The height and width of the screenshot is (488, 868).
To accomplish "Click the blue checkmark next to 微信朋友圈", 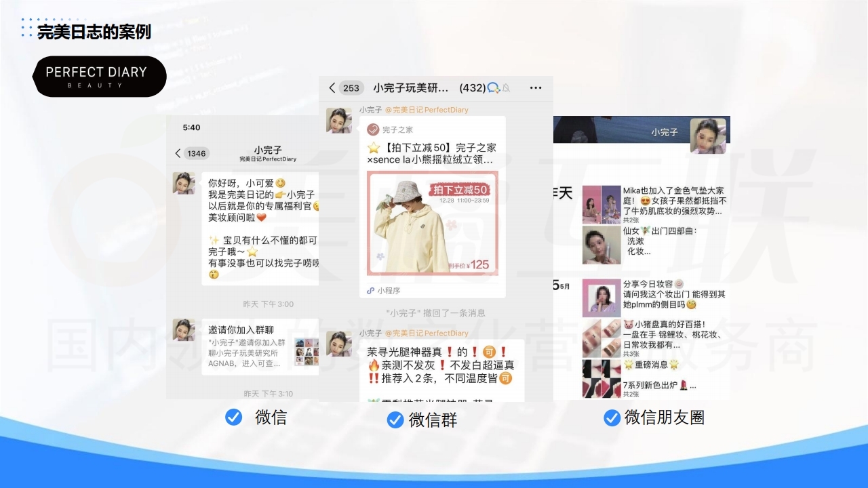I will [612, 418].
